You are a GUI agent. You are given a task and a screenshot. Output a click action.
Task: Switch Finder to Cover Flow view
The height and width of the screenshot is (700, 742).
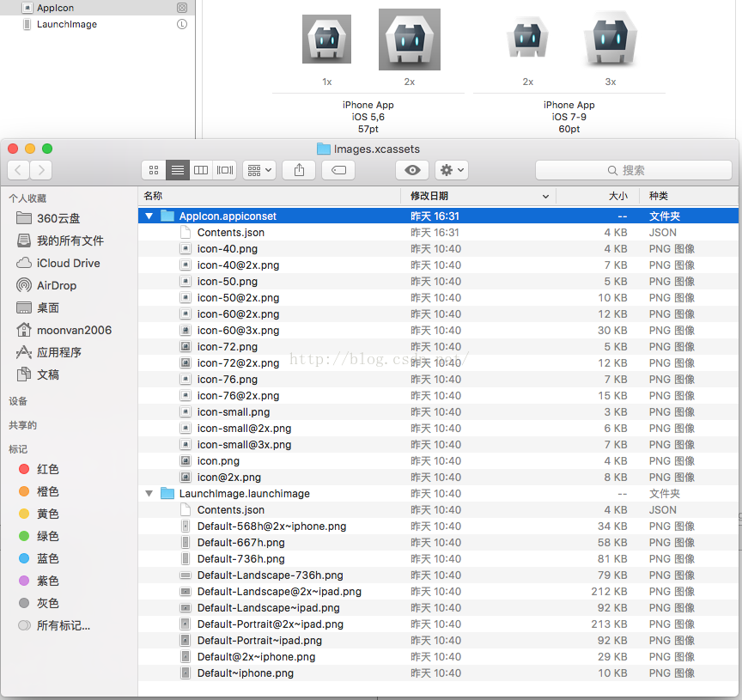[225, 170]
